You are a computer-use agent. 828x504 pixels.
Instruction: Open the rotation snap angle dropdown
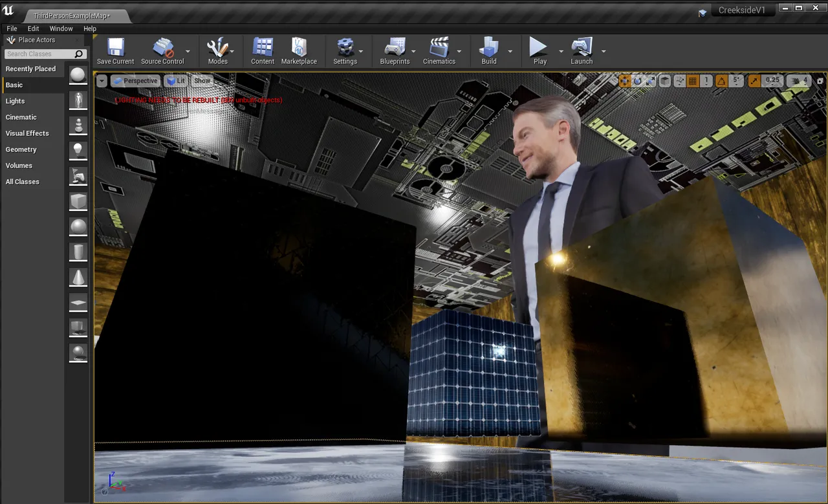(x=736, y=81)
